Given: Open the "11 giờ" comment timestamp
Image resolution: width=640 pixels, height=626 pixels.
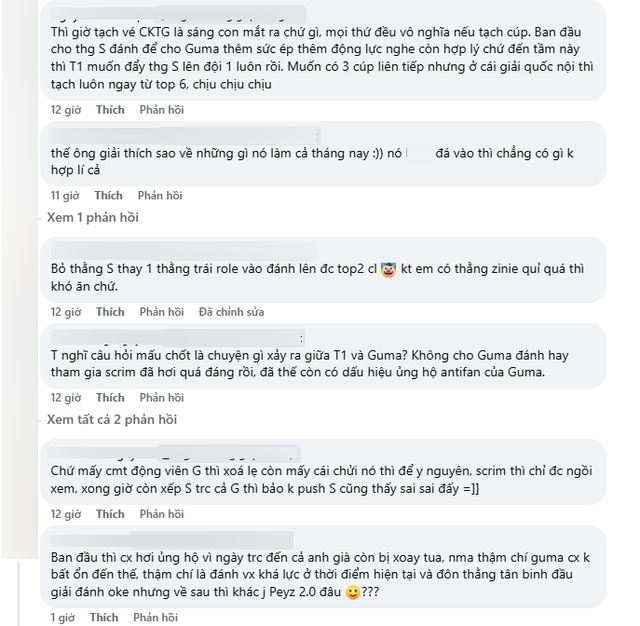Looking at the screenshot, I should 65,195.
